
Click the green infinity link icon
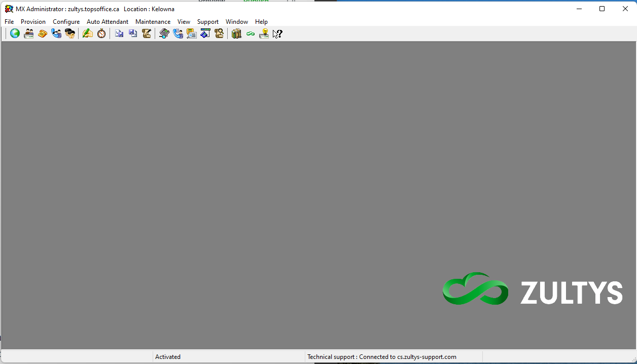[250, 33]
